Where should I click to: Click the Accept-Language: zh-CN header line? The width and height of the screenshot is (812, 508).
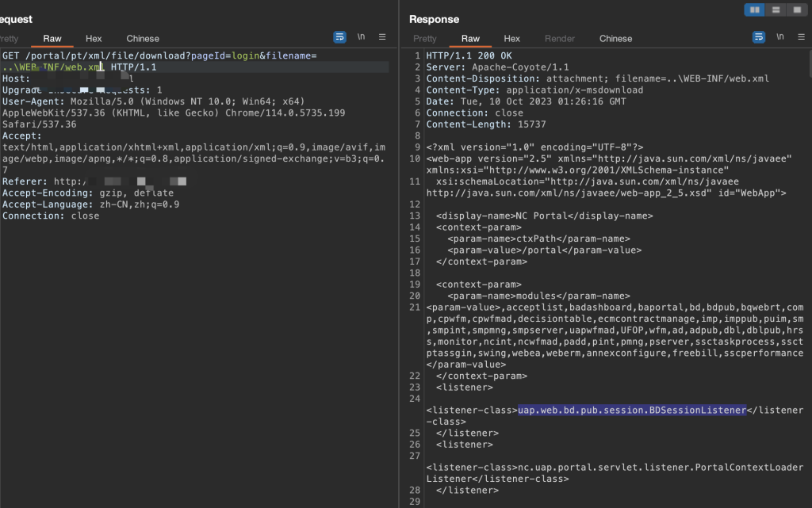point(90,204)
